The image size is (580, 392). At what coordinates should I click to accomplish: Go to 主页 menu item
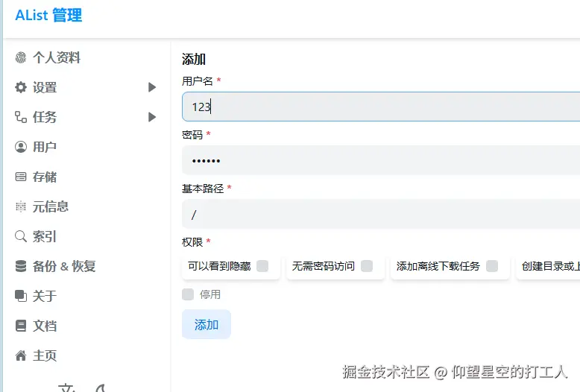tap(45, 355)
